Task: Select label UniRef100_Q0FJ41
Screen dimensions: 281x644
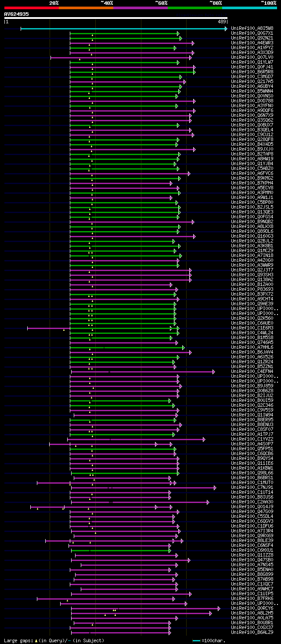Action: (252, 67)
